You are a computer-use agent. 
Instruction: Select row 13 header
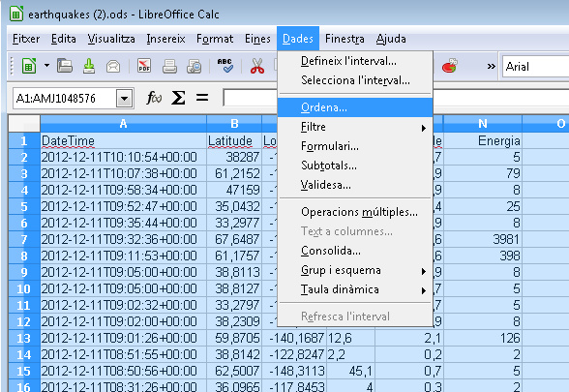coord(24,339)
